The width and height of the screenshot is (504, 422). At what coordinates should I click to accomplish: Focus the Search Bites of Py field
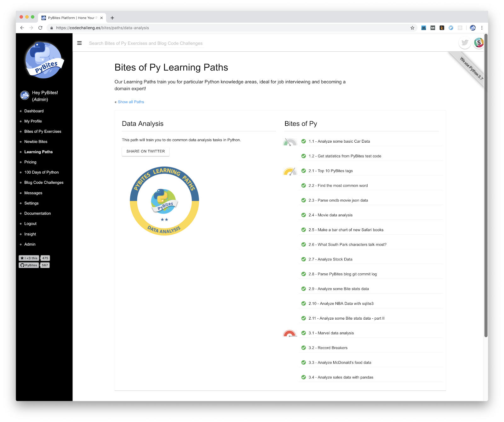(x=146, y=43)
